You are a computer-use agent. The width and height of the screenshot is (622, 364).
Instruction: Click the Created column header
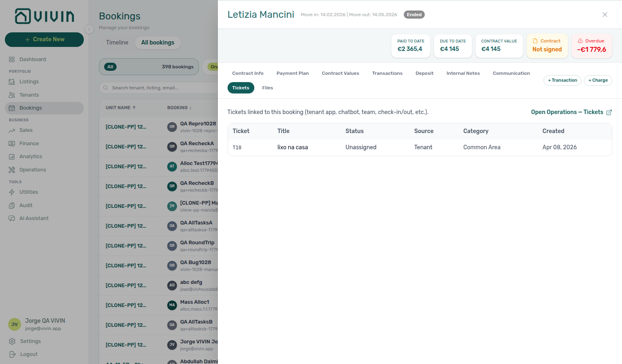point(553,131)
